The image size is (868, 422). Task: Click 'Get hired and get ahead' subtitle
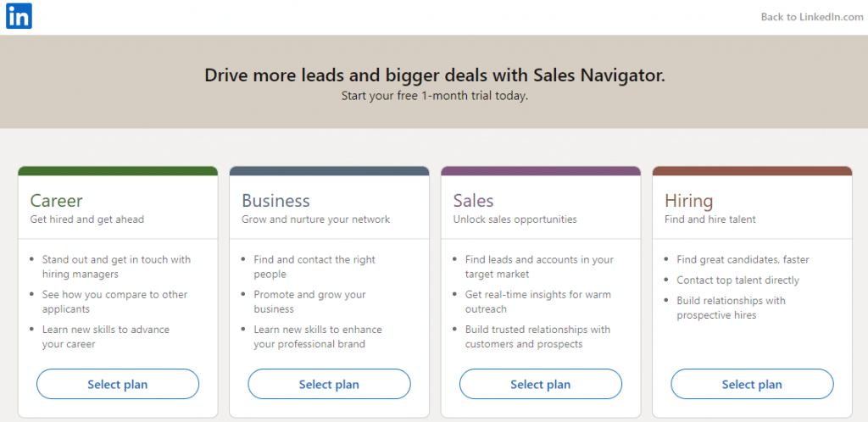pyautogui.click(x=87, y=219)
